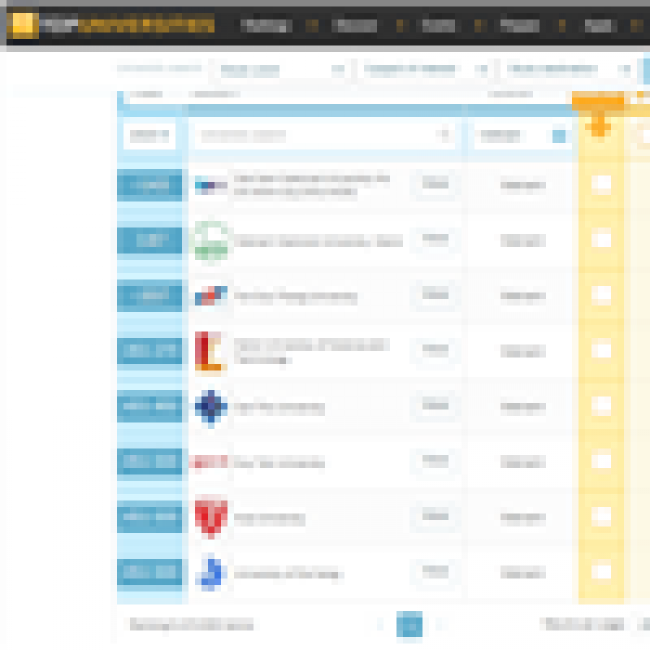
Task: Open the first filter dropdown above the table
Action: pyautogui.click(x=281, y=70)
